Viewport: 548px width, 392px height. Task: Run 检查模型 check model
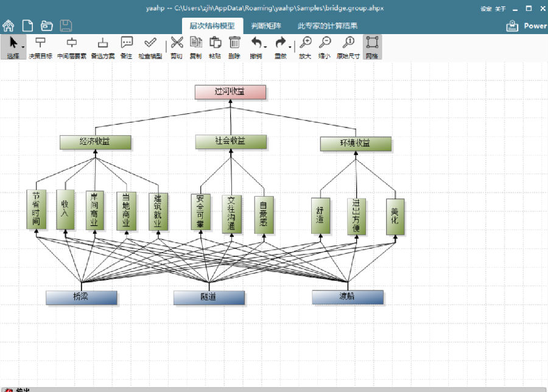coord(150,47)
